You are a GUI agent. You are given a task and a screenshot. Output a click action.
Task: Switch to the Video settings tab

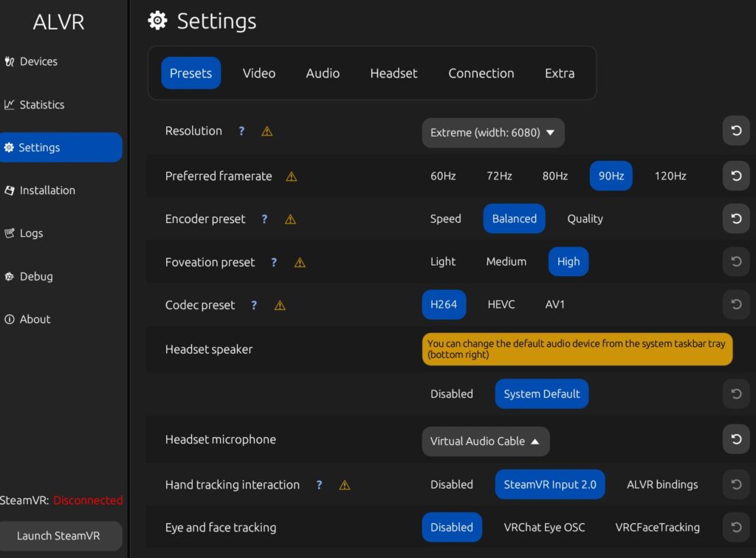(258, 73)
